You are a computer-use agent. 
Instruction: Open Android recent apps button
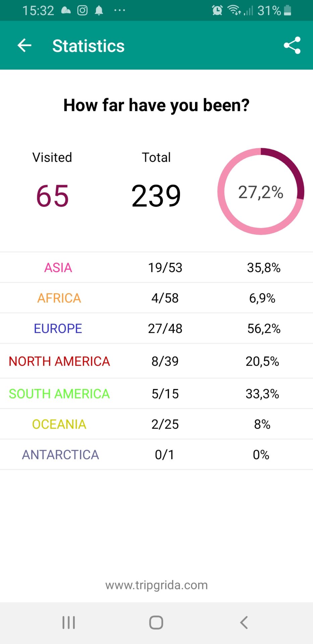(69, 623)
